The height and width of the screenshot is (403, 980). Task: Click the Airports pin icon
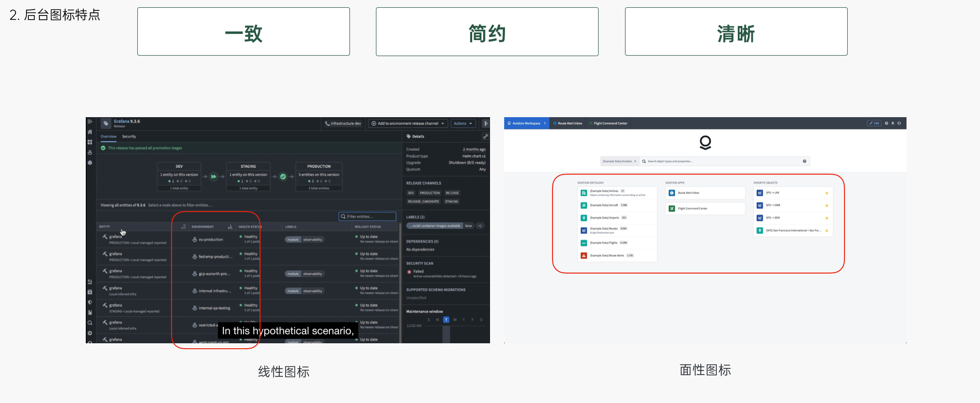pyautogui.click(x=584, y=218)
